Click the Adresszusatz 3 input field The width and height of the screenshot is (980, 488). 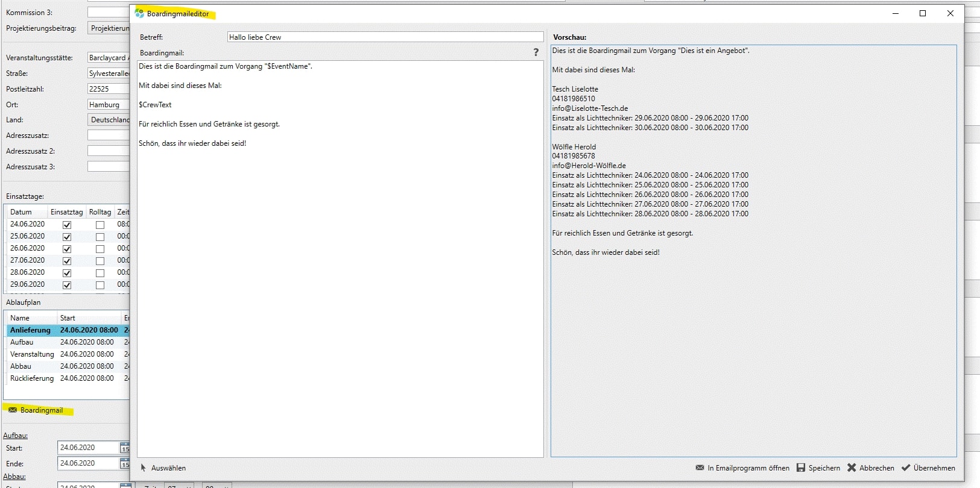tap(109, 166)
